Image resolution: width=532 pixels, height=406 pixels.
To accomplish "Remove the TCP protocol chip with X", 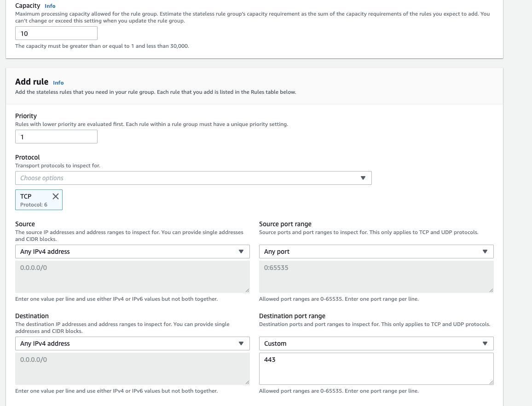I will [x=56, y=196].
